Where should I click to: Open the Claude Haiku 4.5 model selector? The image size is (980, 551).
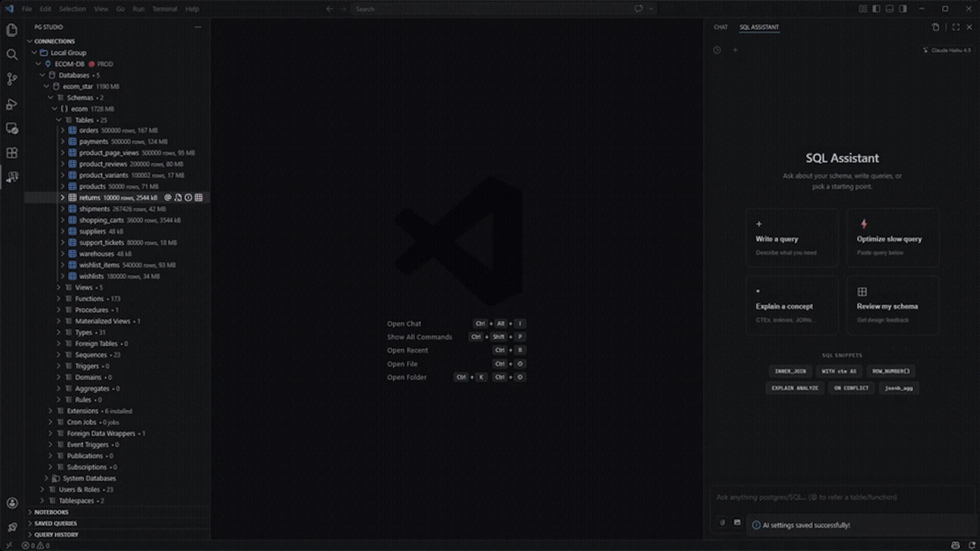947,50
